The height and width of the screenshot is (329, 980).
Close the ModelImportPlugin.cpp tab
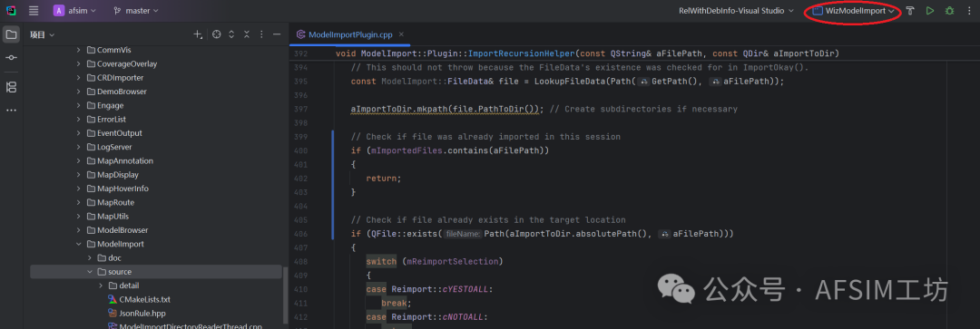coord(401,35)
